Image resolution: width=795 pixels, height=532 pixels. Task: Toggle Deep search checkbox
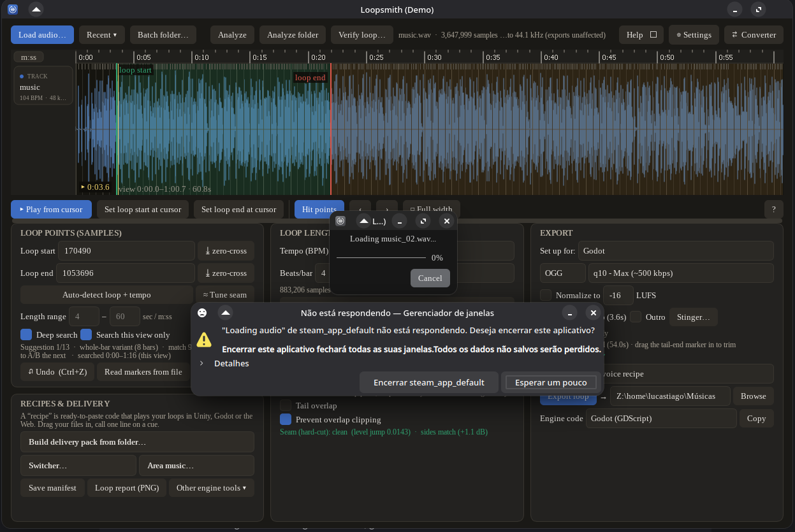pyautogui.click(x=26, y=334)
